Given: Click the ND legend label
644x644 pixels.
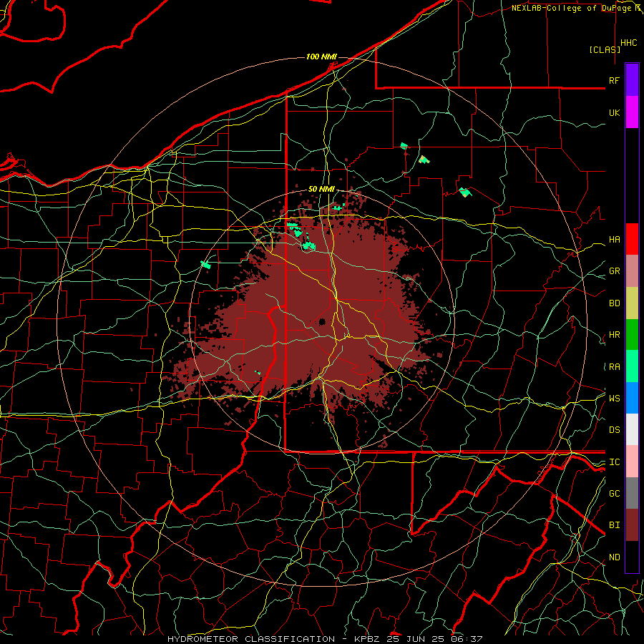Looking at the screenshot, I should pyautogui.click(x=614, y=557).
